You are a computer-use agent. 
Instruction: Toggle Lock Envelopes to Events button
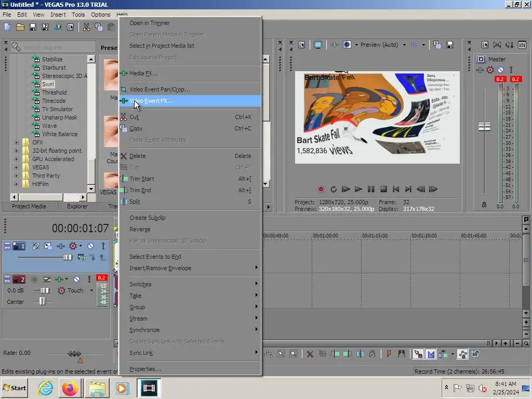(x=463, y=354)
